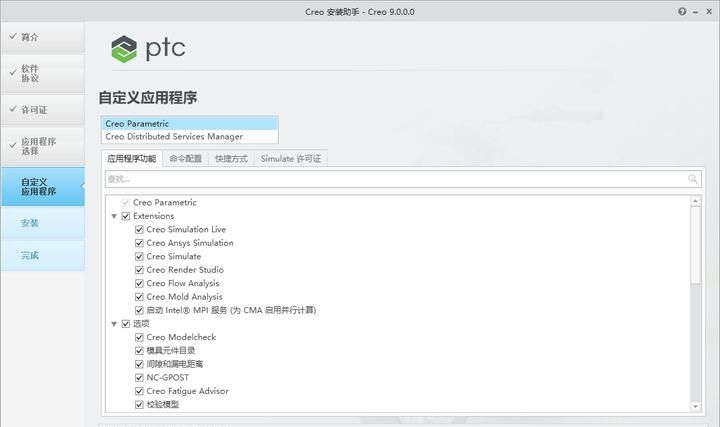Uncheck the NC-GPOST option

coord(139,377)
